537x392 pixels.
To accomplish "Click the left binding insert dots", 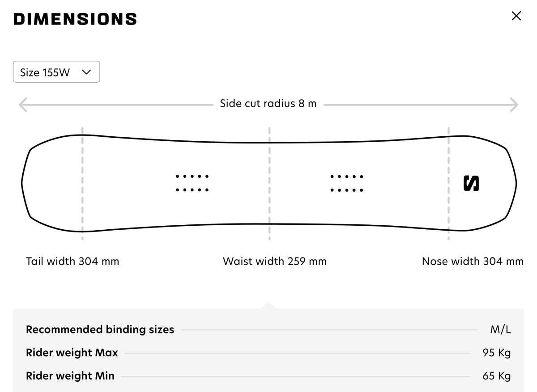I will pos(192,183).
